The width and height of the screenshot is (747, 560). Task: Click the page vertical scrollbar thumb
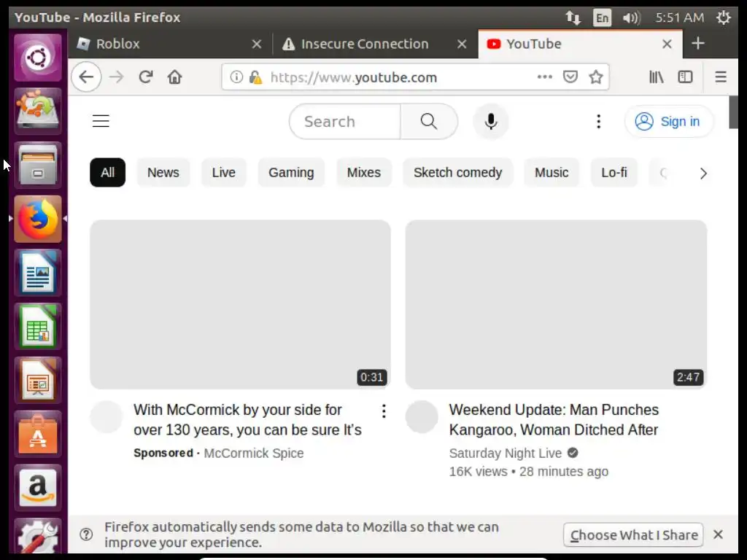click(733, 112)
